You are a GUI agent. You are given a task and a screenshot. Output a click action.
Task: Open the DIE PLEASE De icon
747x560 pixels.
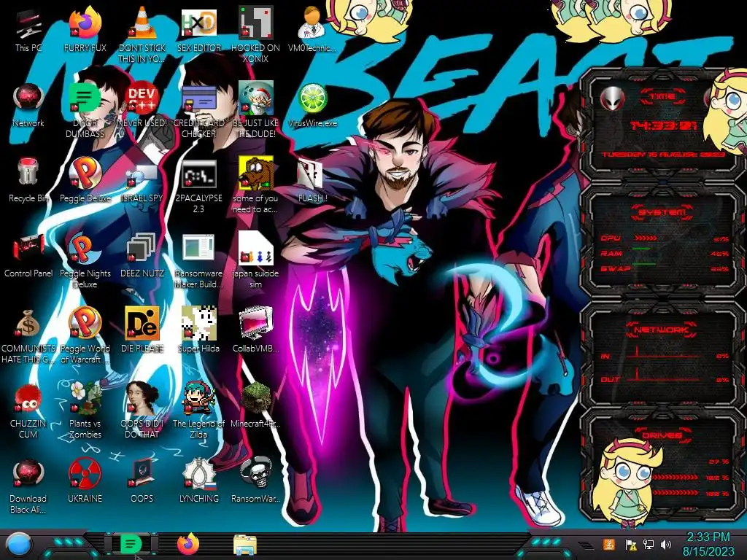click(x=142, y=330)
